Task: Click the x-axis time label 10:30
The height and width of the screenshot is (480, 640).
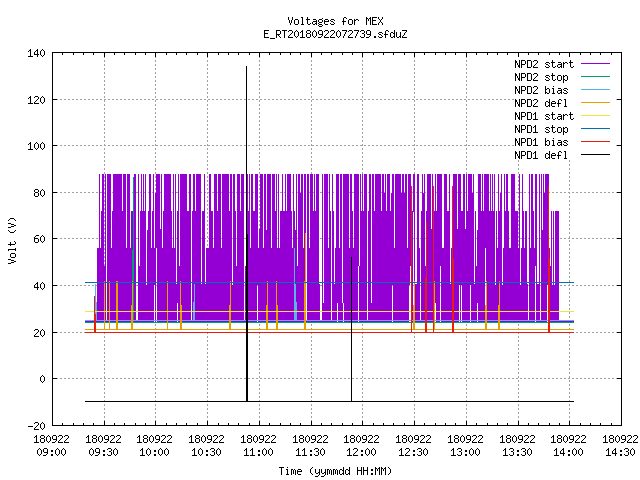Action: click(x=207, y=452)
